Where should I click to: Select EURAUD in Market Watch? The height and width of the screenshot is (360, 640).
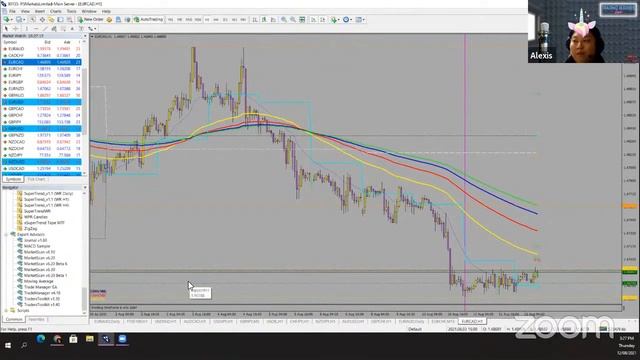click(42, 49)
